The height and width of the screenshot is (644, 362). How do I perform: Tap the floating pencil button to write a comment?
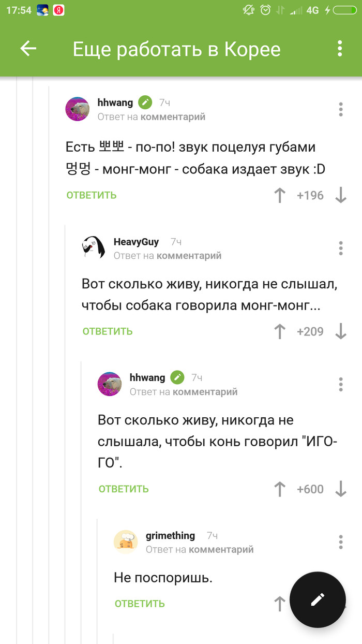click(318, 599)
